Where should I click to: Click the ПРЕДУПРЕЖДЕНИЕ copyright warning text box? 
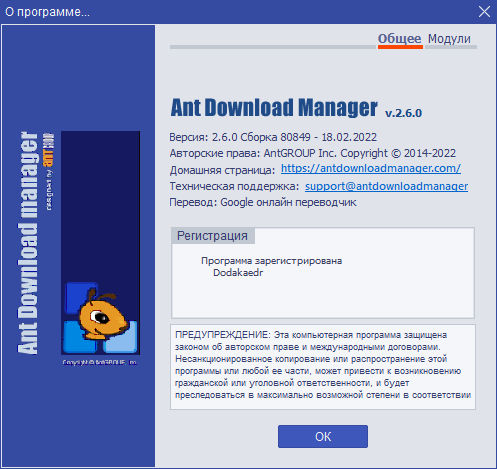tap(323, 367)
